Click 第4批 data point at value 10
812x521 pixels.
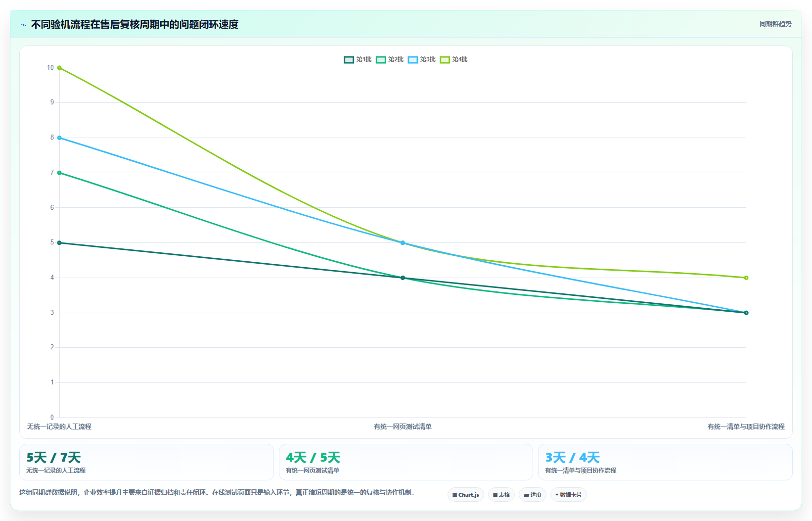[59, 68]
